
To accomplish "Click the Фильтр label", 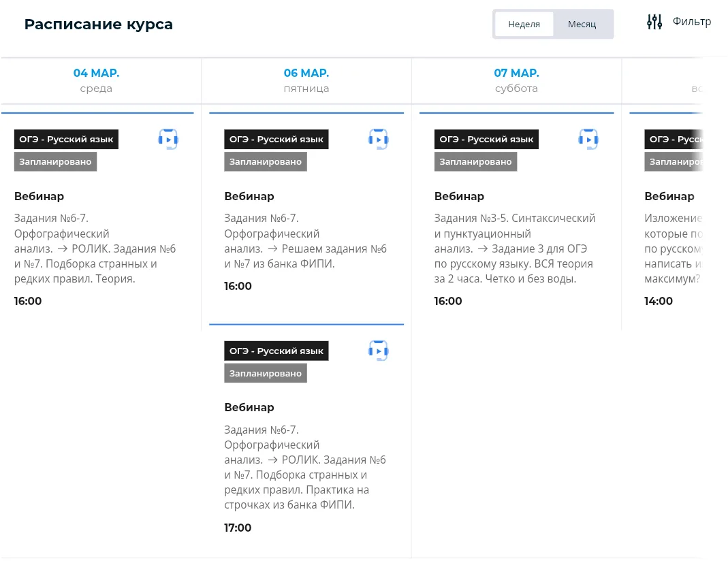I will pyautogui.click(x=691, y=22).
